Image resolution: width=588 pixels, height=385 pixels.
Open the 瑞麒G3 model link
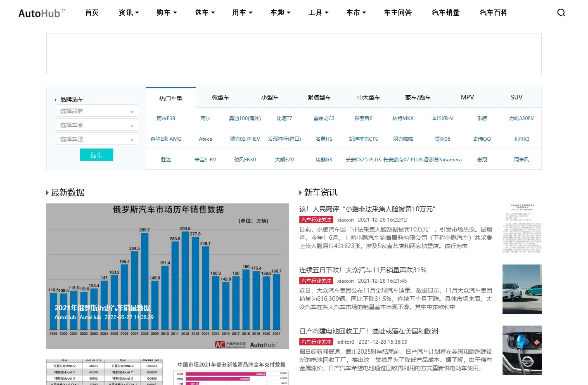pyautogui.click(x=324, y=160)
